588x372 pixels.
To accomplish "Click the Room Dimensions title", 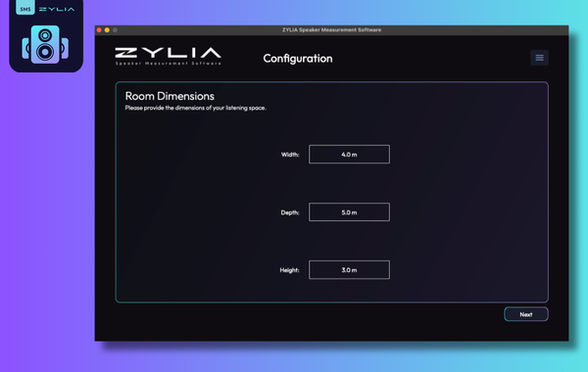I will point(170,96).
